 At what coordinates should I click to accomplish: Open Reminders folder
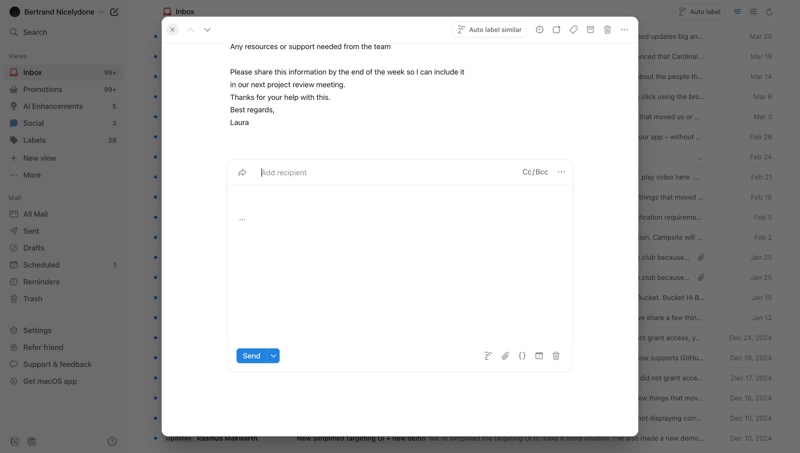tap(63, 282)
